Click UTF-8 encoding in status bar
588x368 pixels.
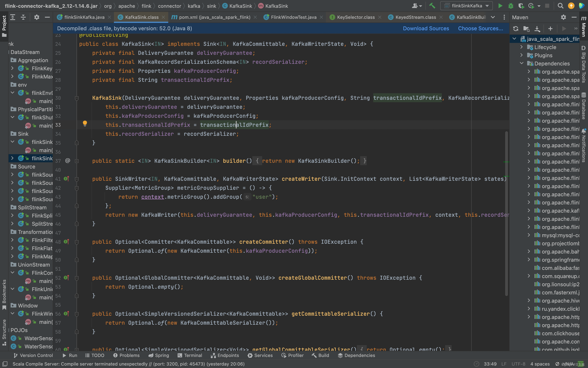(x=518, y=364)
